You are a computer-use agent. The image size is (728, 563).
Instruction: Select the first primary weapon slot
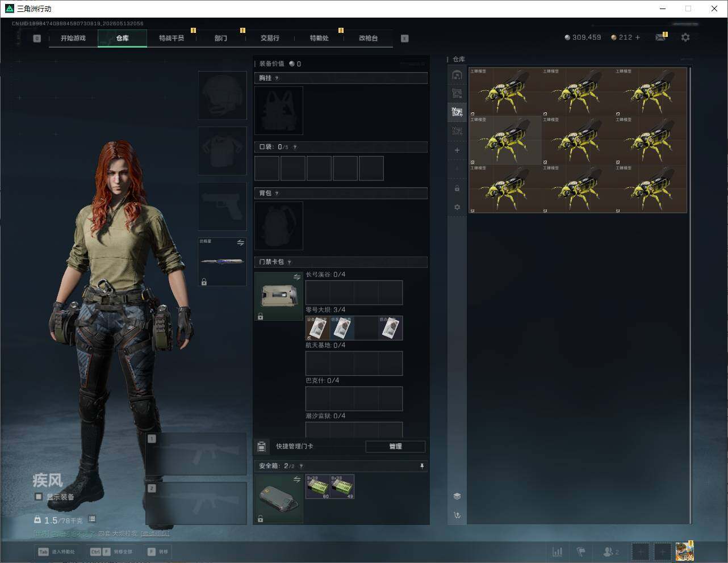196,455
